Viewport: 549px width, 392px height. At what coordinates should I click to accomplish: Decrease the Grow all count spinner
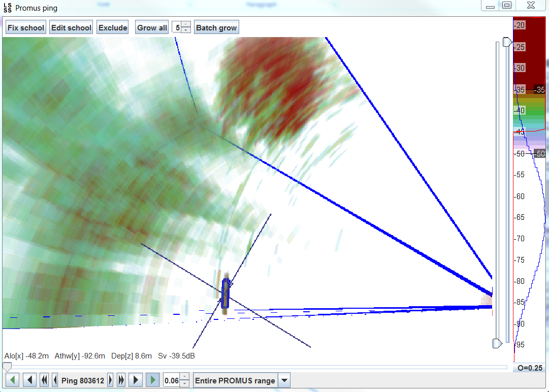coord(186,30)
